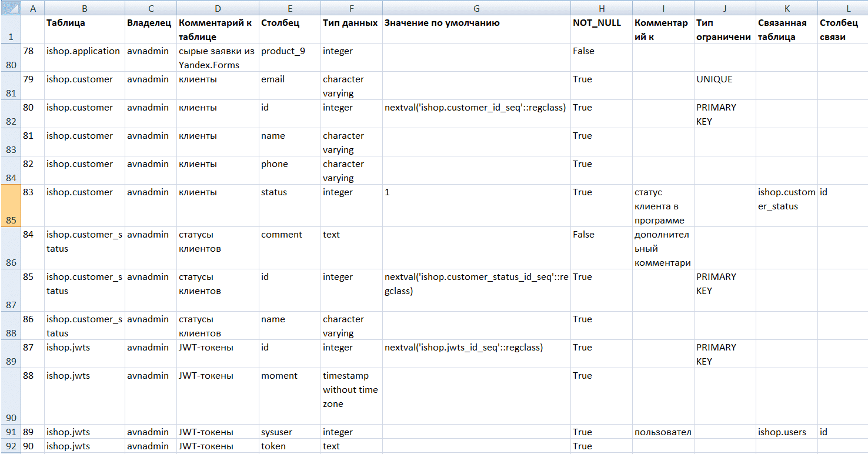Select column A header

pyautogui.click(x=32, y=8)
